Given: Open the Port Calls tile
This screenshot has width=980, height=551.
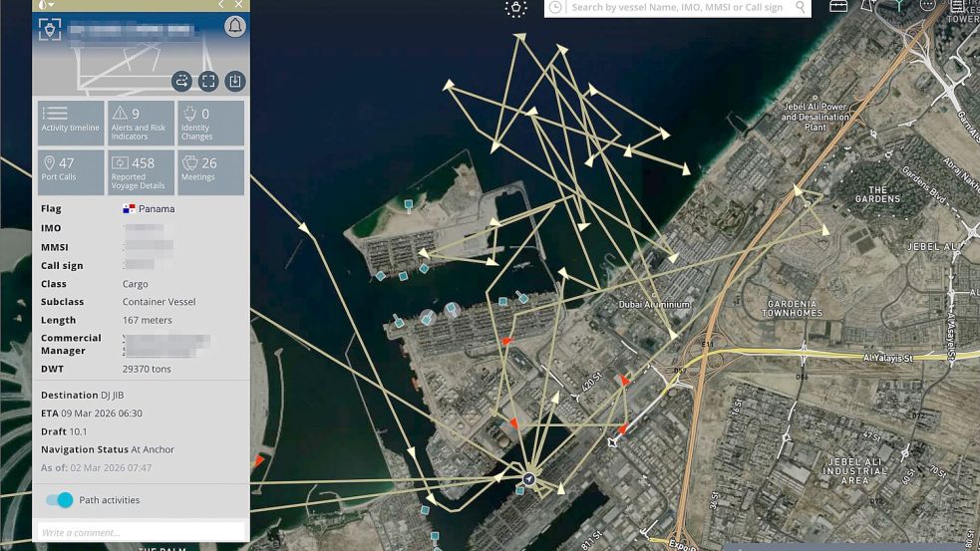Looking at the screenshot, I should tap(71, 172).
